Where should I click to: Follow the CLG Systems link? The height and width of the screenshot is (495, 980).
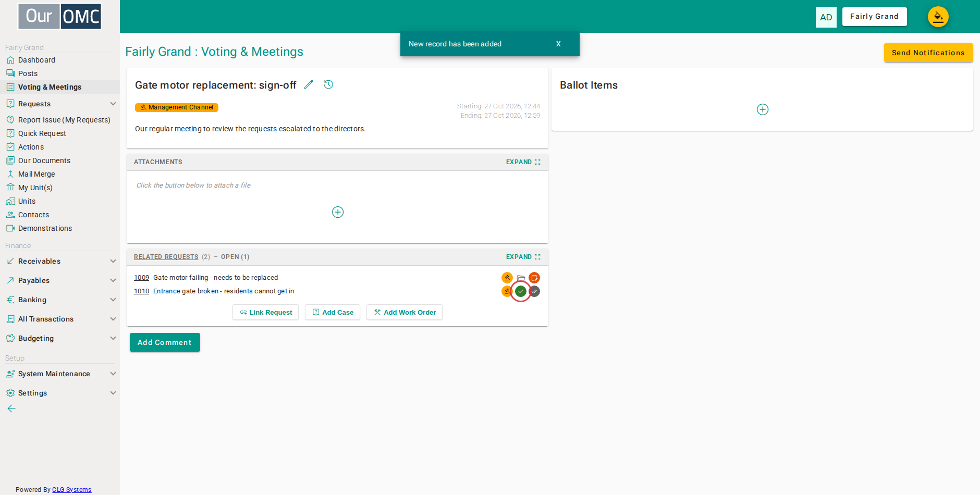pos(71,490)
